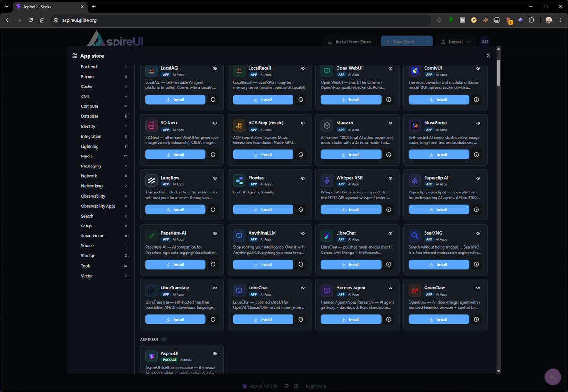The height and width of the screenshot is (392, 568).
Task: Select the Media category
Action: [x=104, y=156]
